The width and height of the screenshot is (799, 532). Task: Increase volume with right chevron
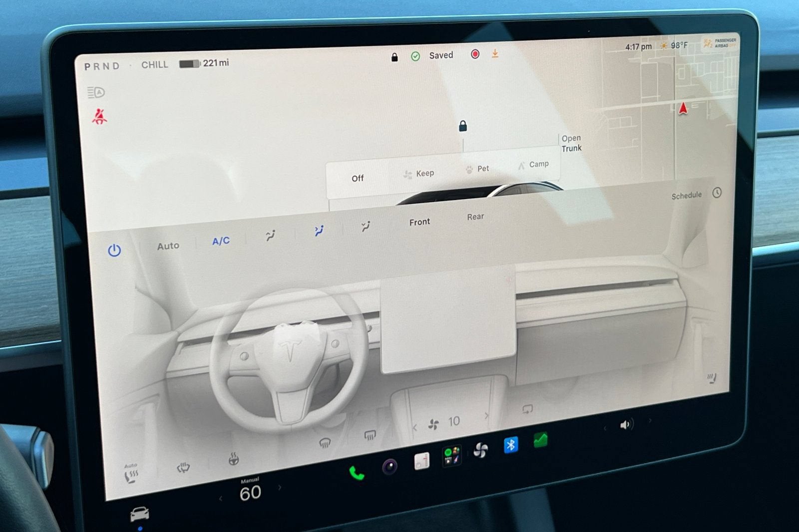650,421
